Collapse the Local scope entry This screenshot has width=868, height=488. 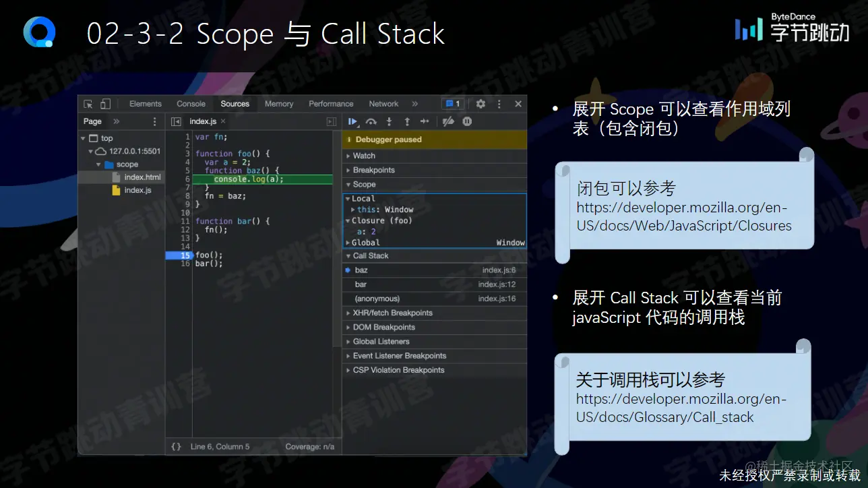point(348,199)
